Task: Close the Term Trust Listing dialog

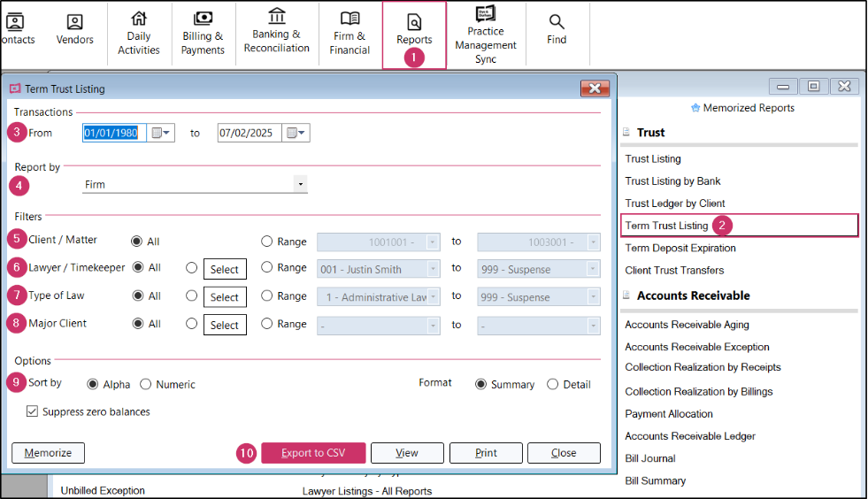Action: click(595, 88)
